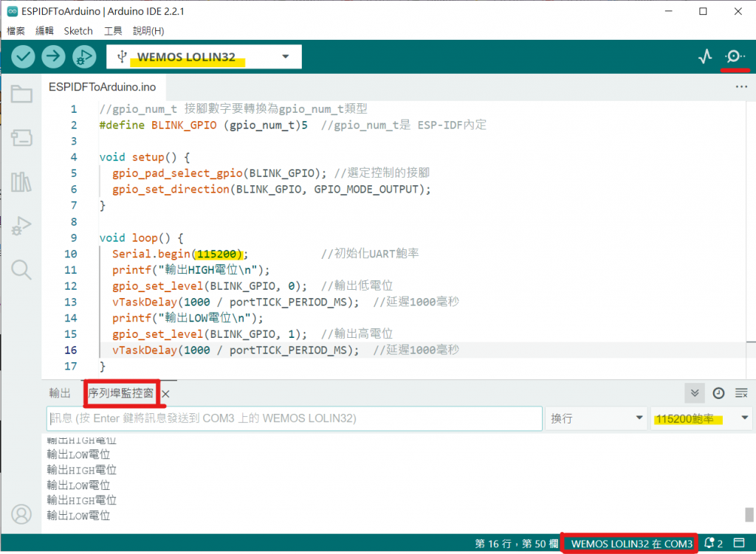Click the gpio_set_direction code line
Image resolution: width=756 pixels, height=554 pixels.
(272, 190)
